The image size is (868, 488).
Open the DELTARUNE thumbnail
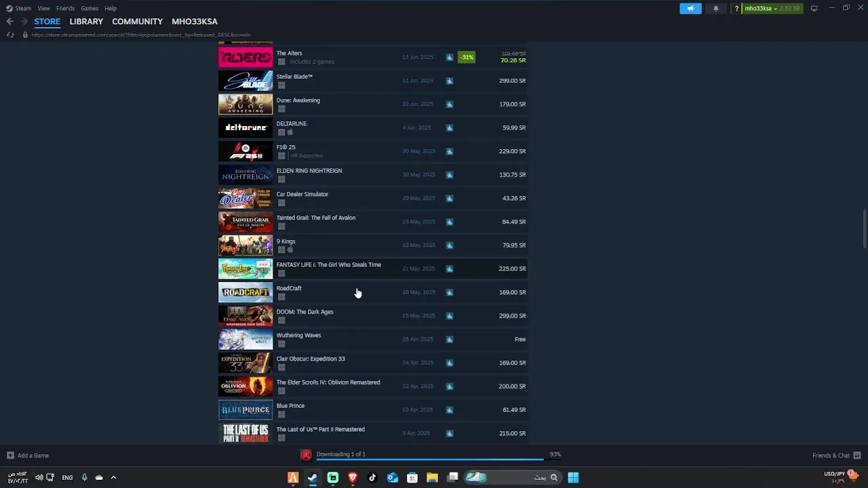[245, 127]
